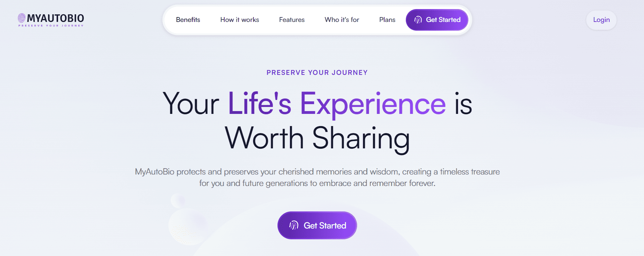This screenshot has width=644, height=256.
Task: Select Features in the navigation bar
Action: pyautogui.click(x=292, y=20)
